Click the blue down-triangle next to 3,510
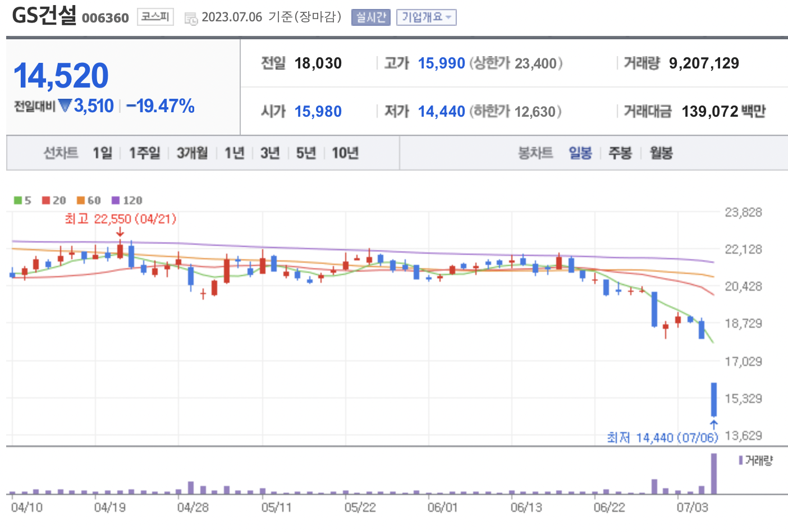788x532 pixels. point(65,106)
